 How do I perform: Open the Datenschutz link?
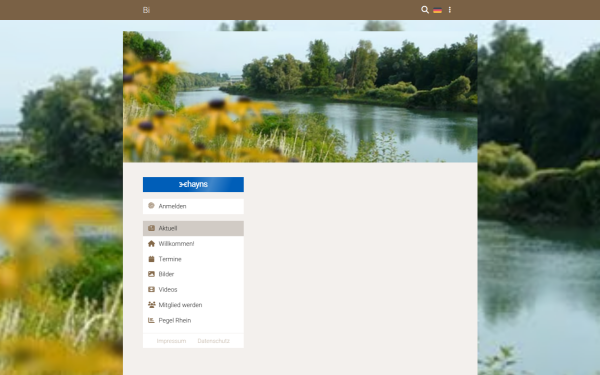click(x=214, y=341)
